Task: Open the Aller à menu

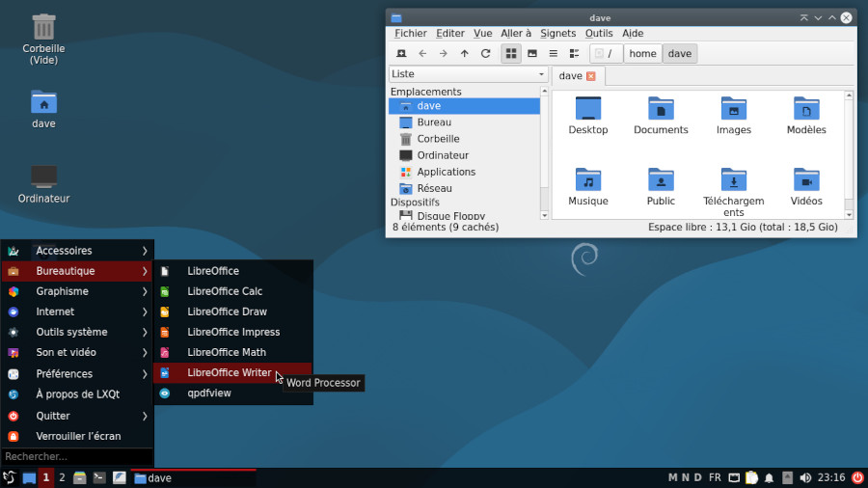Action: (x=516, y=33)
